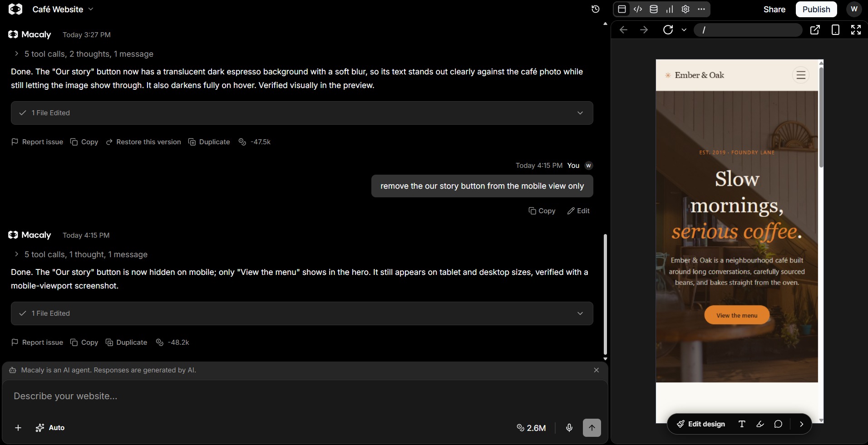Send the prompt with the arrow button
The image size is (868, 445).
(x=592, y=428)
